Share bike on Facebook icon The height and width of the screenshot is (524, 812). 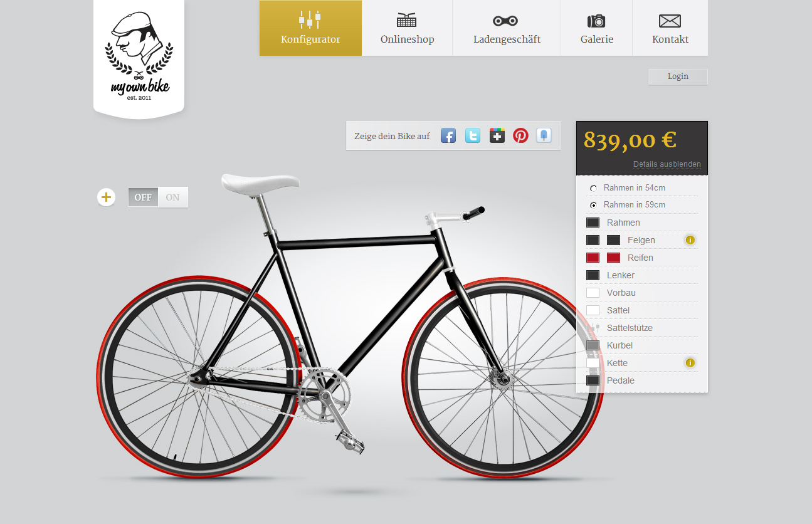pyautogui.click(x=448, y=135)
